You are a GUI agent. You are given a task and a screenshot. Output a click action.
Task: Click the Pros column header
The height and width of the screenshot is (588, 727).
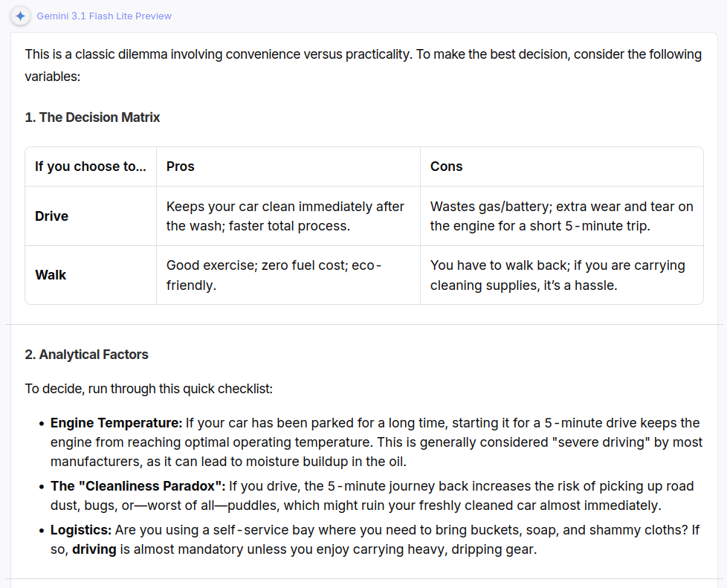click(181, 167)
